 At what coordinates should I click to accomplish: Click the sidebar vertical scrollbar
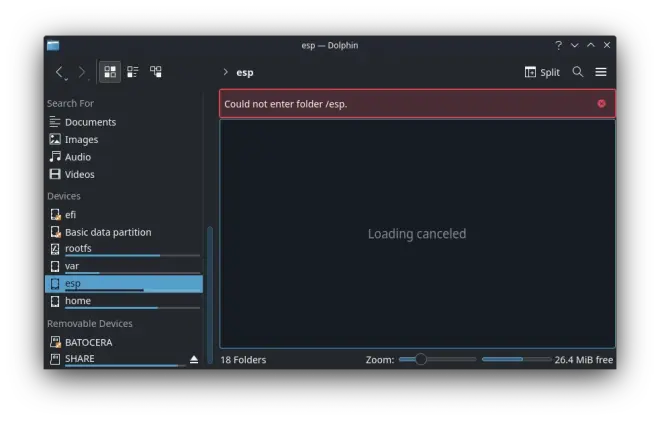tap(210, 295)
